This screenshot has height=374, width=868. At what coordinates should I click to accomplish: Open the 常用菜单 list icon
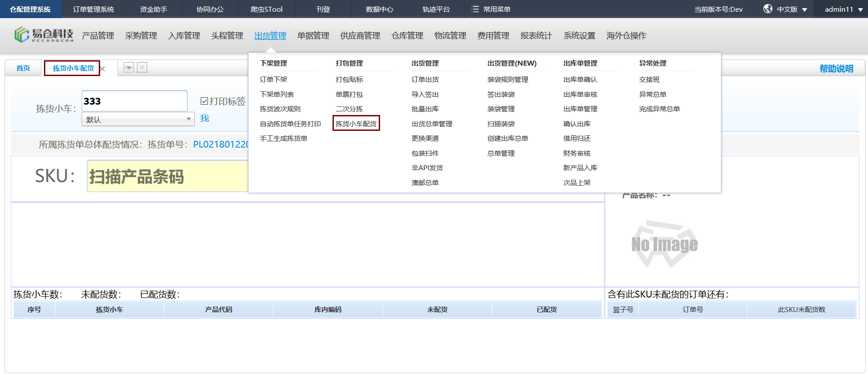coord(475,9)
